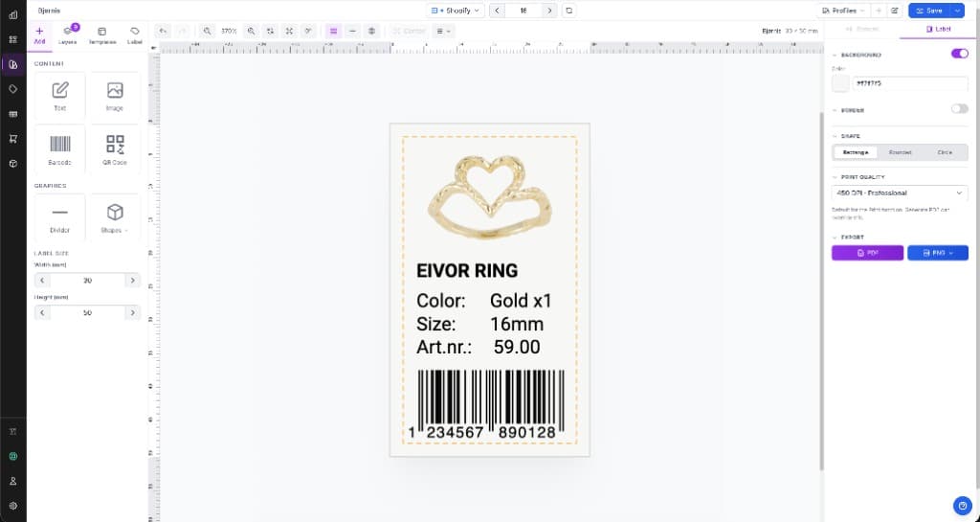
Task: Add a Text element to the label
Action: (x=60, y=97)
